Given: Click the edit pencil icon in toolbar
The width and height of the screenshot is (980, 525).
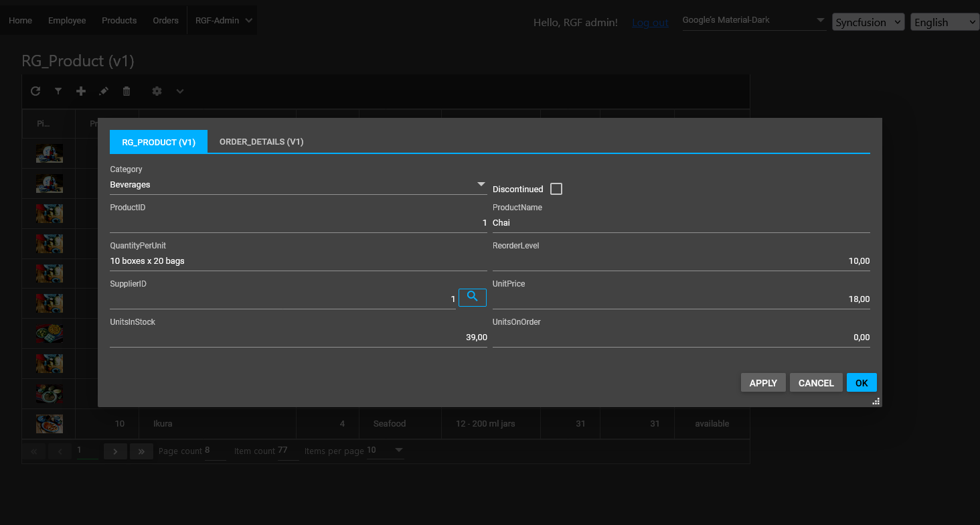Looking at the screenshot, I should tap(104, 91).
